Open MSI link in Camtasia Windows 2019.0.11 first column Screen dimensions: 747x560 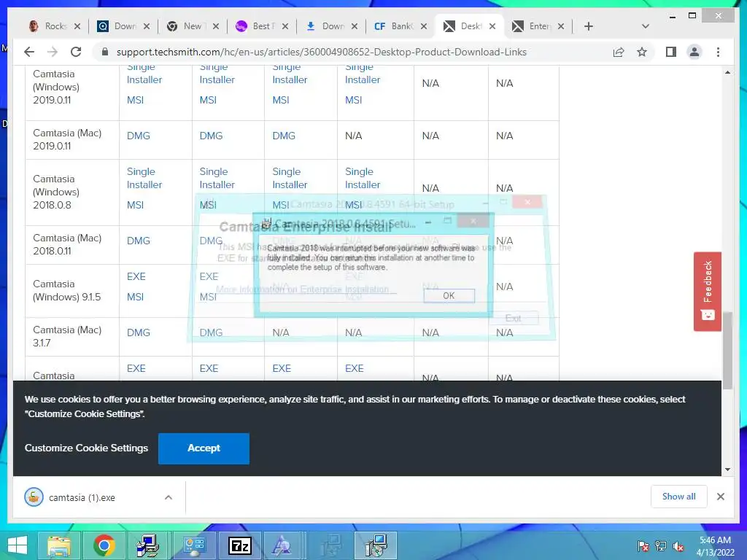point(135,100)
